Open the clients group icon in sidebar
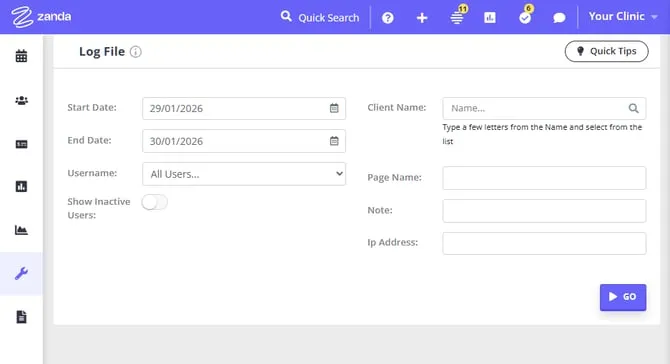 (21, 100)
